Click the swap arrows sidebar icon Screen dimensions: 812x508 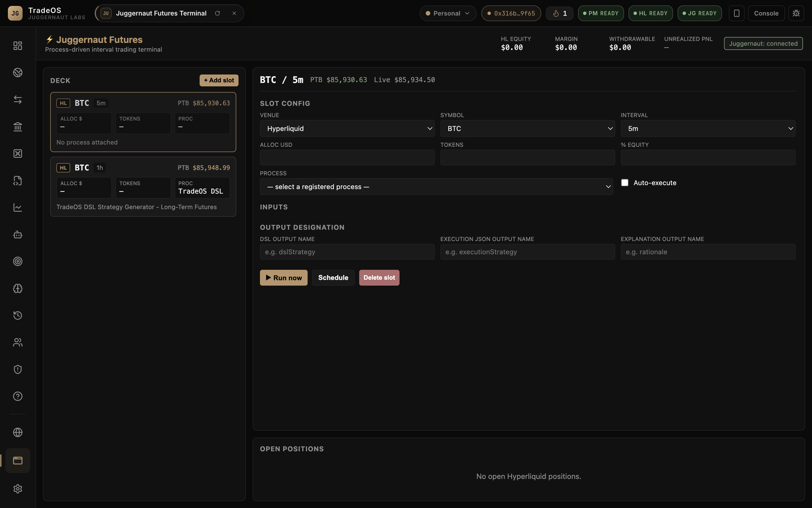tap(17, 100)
